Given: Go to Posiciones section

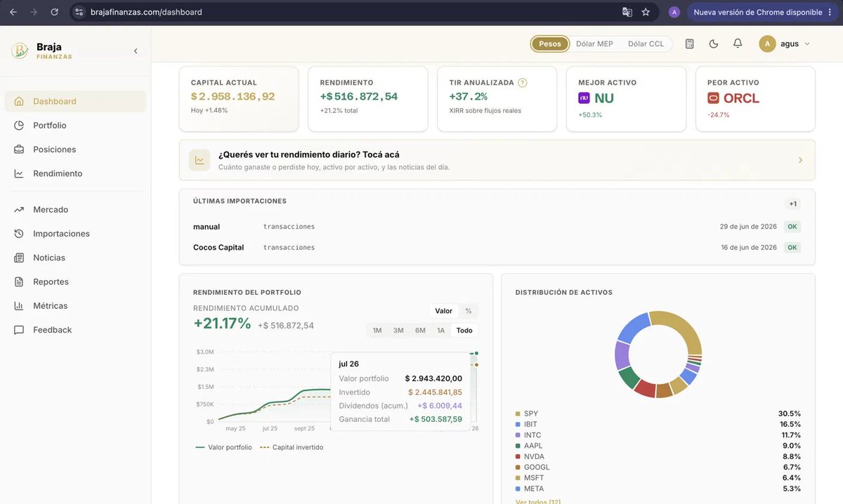Looking at the screenshot, I should click(x=75, y=150).
